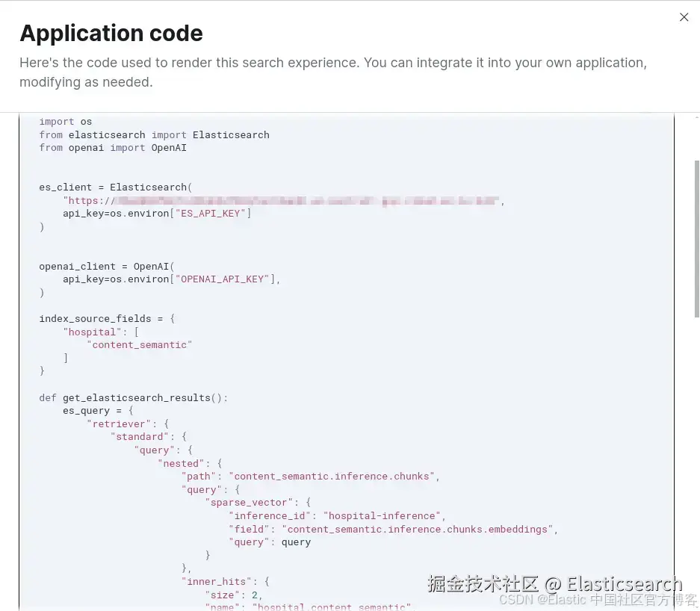Click the 'es_client = Elasticsearch(' line

(116, 187)
